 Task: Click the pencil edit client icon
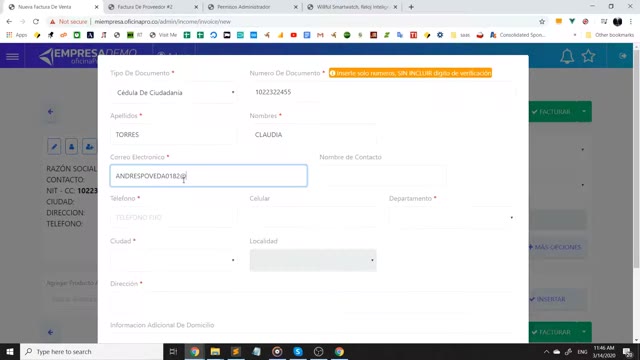(54, 147)
